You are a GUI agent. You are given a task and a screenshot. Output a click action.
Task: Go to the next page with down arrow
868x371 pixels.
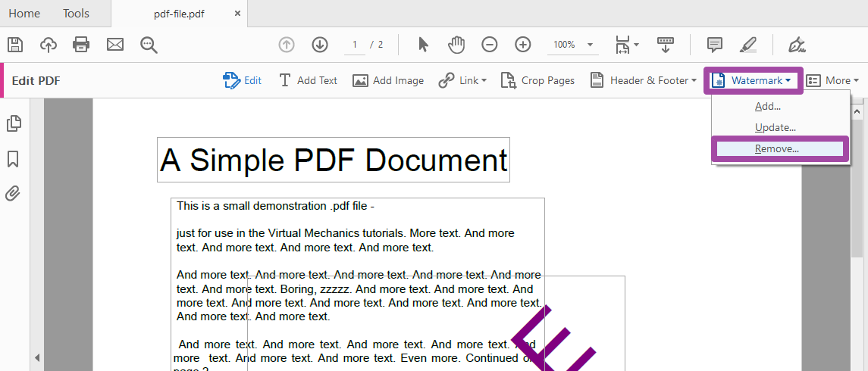pyautogui.click(x=320, y=44)
